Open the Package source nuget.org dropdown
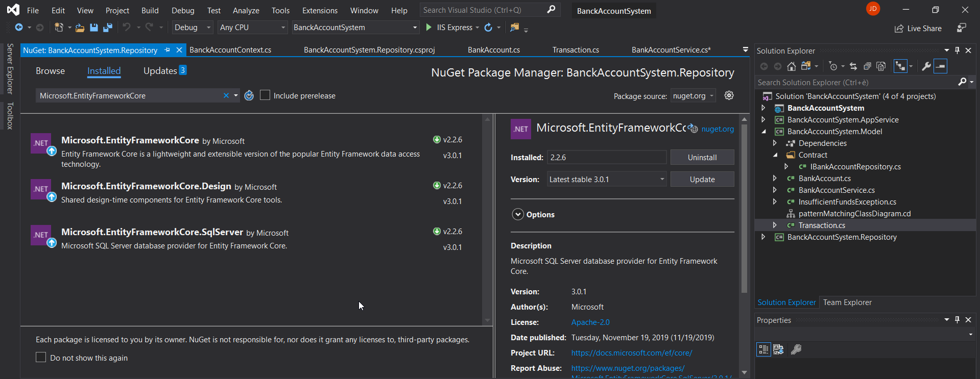The image size is (980, 379). point(692,95)
